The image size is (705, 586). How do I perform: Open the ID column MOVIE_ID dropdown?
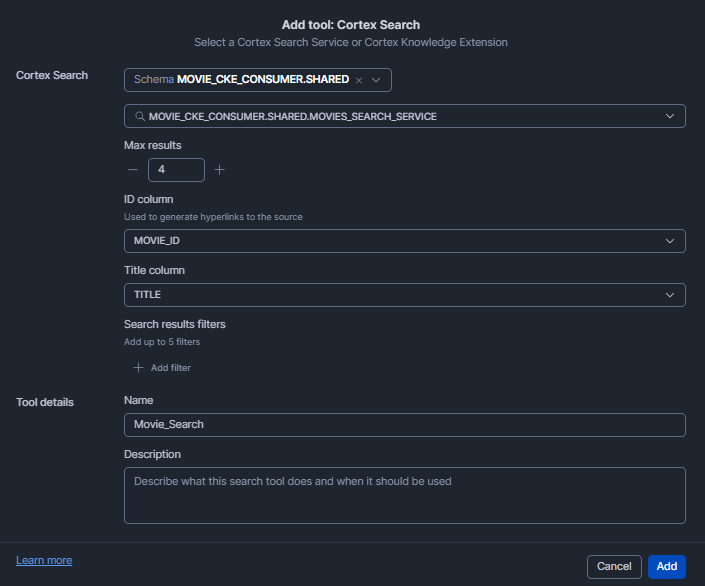click(405, 241)
